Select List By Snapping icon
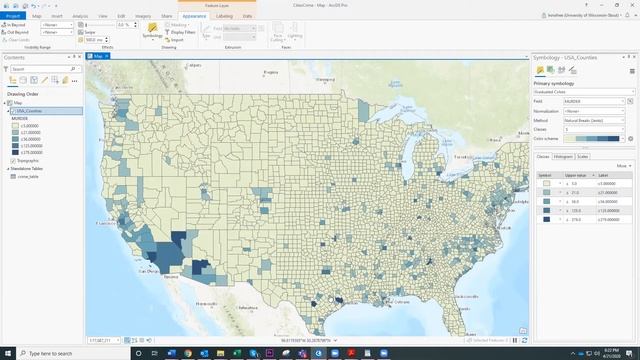 pos(55,80)
